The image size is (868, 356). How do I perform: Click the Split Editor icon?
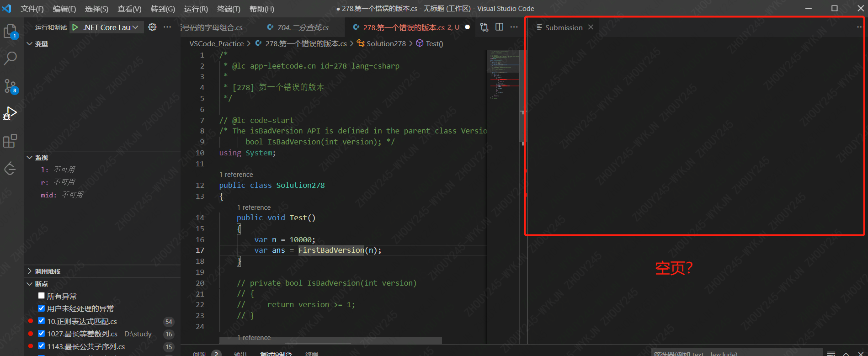(499, 27)
